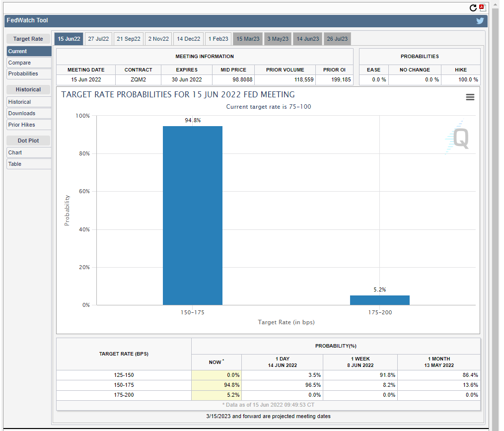Open Prior Hikes in the sidebar

[x=29, y=125]
